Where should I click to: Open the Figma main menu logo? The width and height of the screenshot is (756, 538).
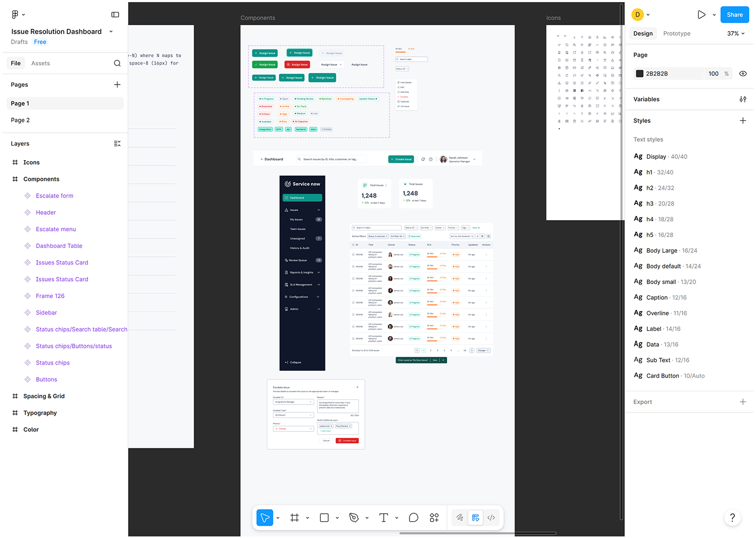[x=15, y=15]
